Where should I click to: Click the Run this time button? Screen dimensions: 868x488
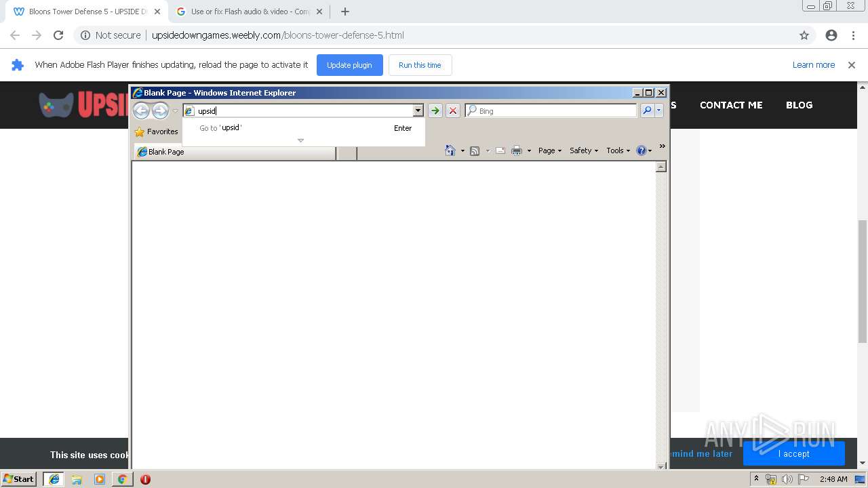click(x=420, y=65)
